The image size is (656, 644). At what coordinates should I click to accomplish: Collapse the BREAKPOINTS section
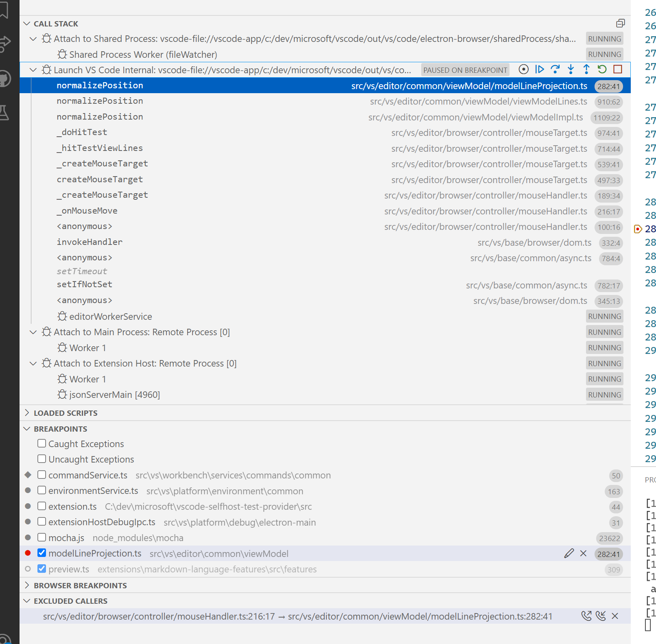[27, 429]
